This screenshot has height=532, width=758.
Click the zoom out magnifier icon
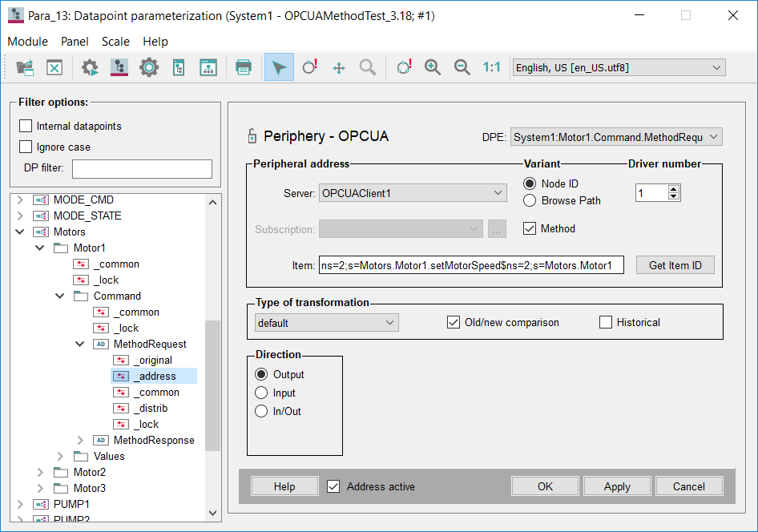point(462,68)
